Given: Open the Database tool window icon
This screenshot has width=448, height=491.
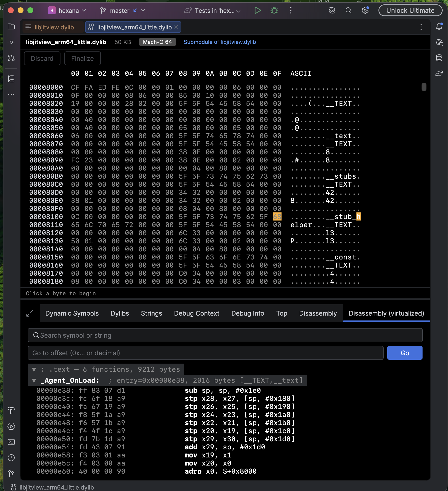Looking at the screenshot, I should click(439, 58).
